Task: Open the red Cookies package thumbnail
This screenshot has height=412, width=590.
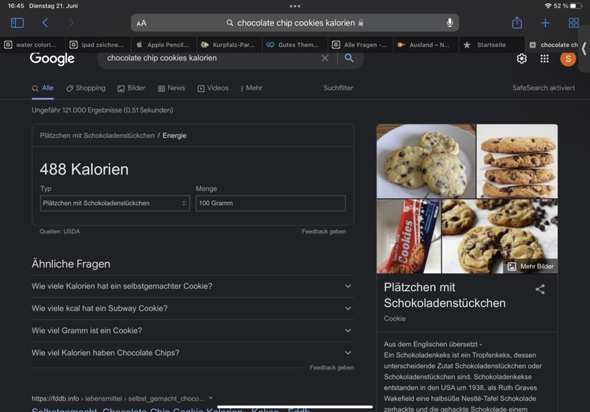Action: 409,236
